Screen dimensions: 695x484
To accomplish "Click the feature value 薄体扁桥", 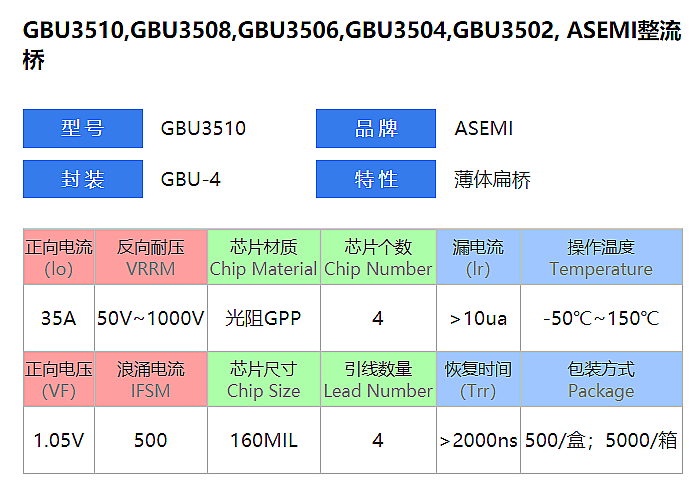I will pos(492,180).
